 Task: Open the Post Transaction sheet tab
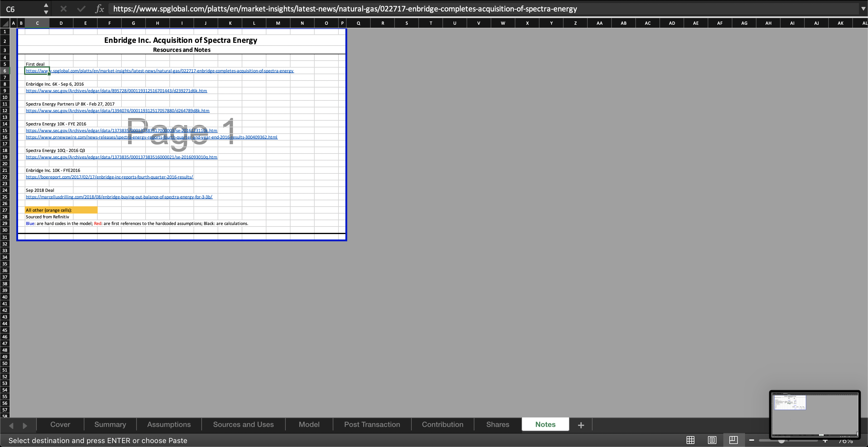[372, 424]
